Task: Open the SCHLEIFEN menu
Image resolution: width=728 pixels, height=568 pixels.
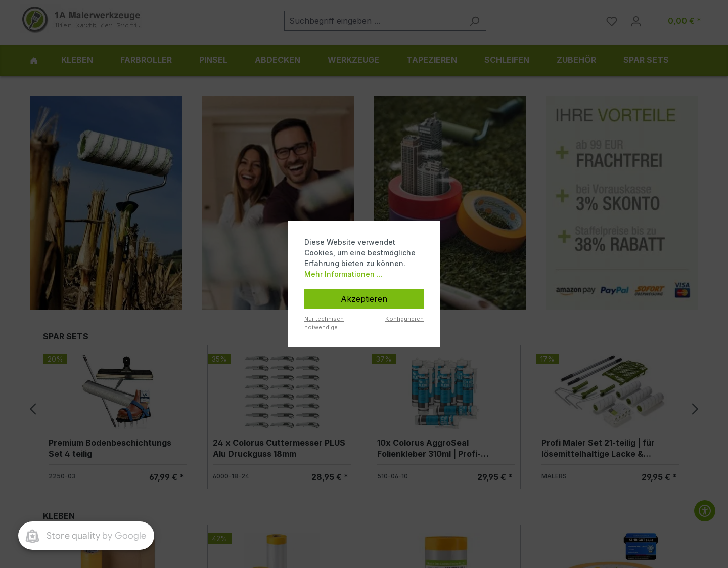Action: pos(507,60)
